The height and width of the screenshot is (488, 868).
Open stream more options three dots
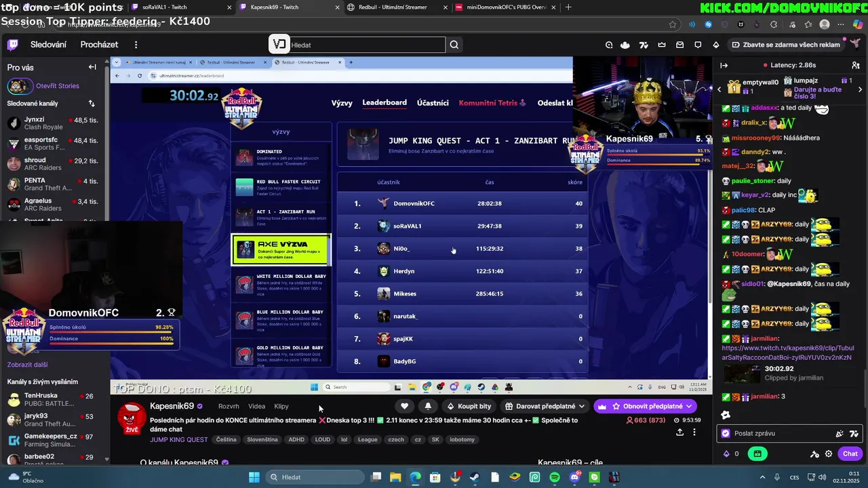coord(694,432)
